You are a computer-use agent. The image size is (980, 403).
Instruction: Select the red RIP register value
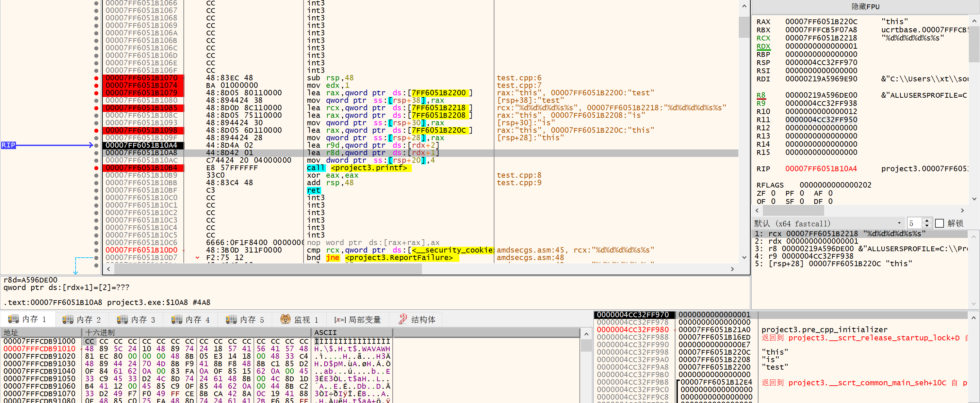point(821,168)
